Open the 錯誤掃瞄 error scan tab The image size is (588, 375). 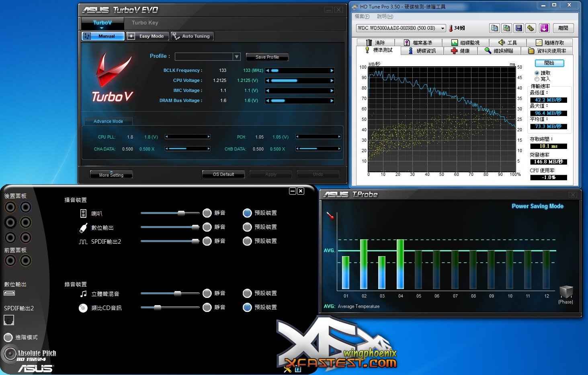(x=499, y=51)
